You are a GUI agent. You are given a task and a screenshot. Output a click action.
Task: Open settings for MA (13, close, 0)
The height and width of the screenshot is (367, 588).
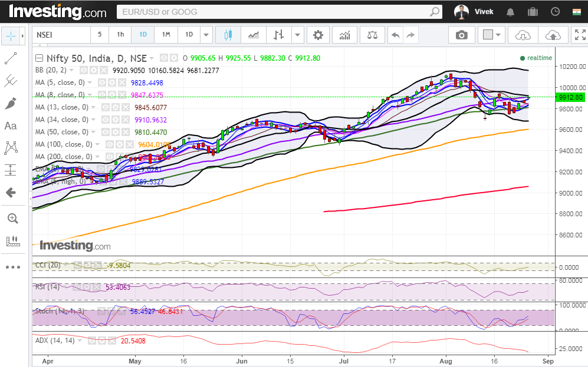pyautogui.click(x=116, y=107)
